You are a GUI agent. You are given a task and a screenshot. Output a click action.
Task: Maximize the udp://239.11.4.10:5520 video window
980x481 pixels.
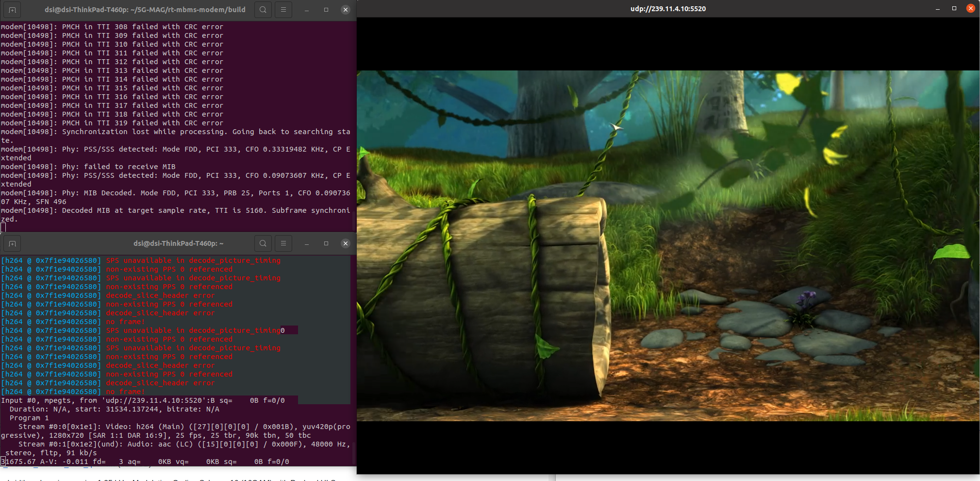coord(954,9)
